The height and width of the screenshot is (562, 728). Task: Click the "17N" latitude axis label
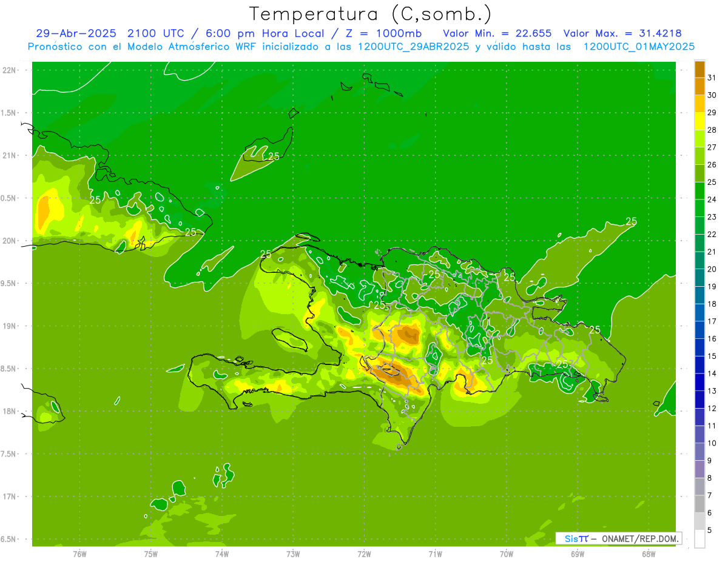(x=9, y=497)
